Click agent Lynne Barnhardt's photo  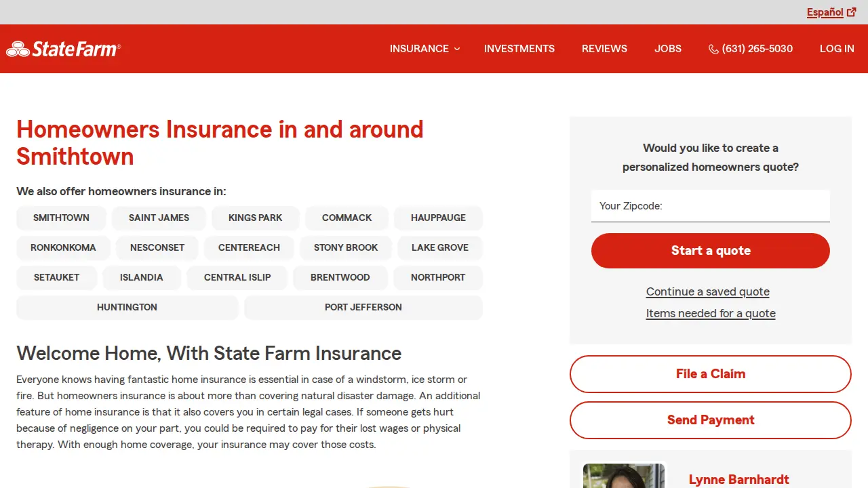[x=624, y=476]
